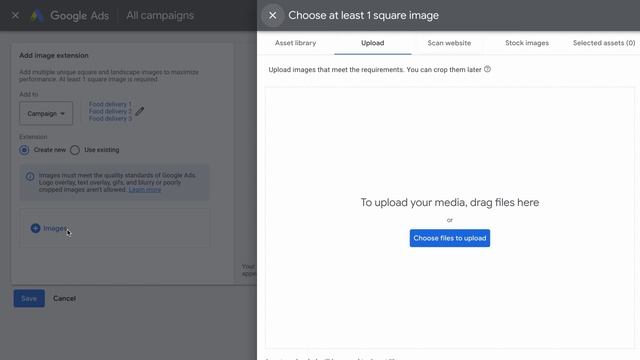The height and width of the screenshot is (360, 640).
Task: Click the Food delivery 2 campaign text
Action: click(110, 111)
